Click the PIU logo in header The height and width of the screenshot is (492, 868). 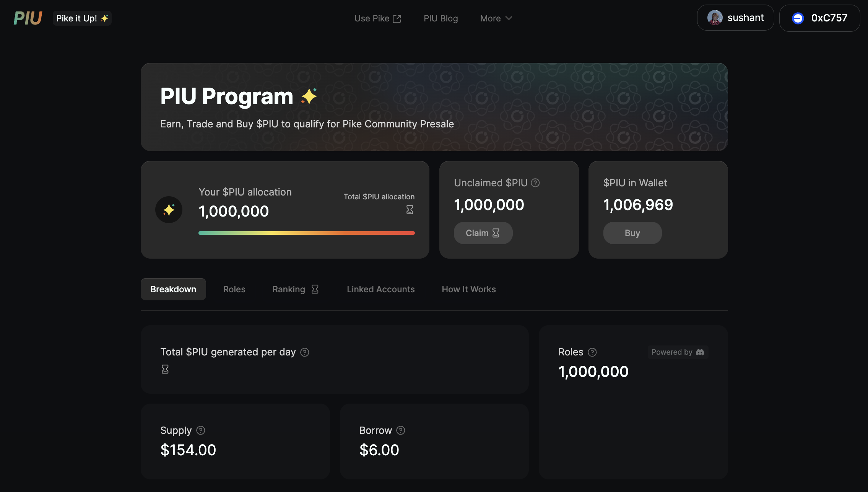[28, 18]
